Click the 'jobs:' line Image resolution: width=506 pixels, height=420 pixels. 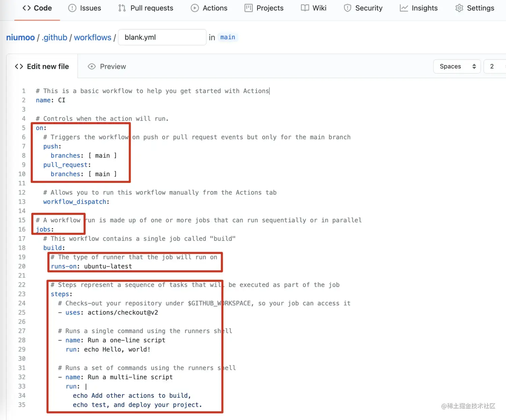click(x=45, y=229)
